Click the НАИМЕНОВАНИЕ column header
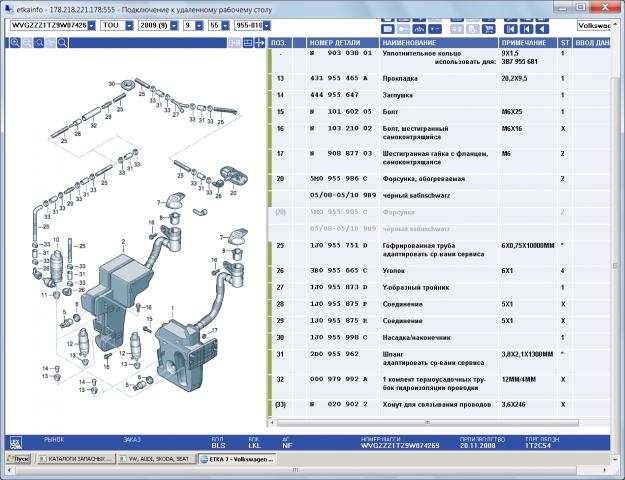Image resolution: width=625 pixels, height=480 pixels. 439,43
